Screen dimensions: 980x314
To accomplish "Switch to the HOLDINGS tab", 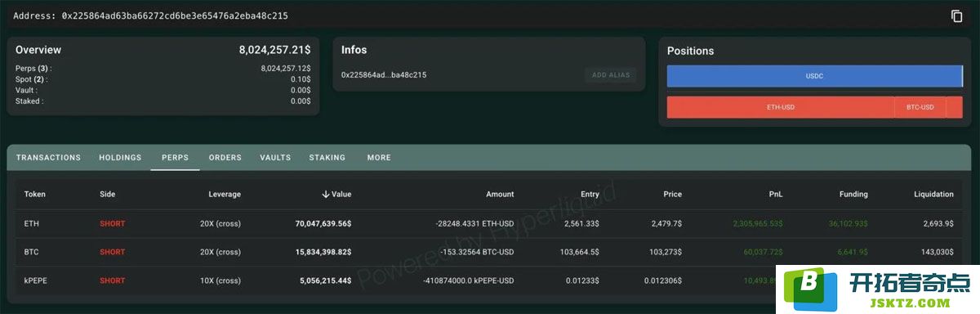I will click(x=120, y=158).
